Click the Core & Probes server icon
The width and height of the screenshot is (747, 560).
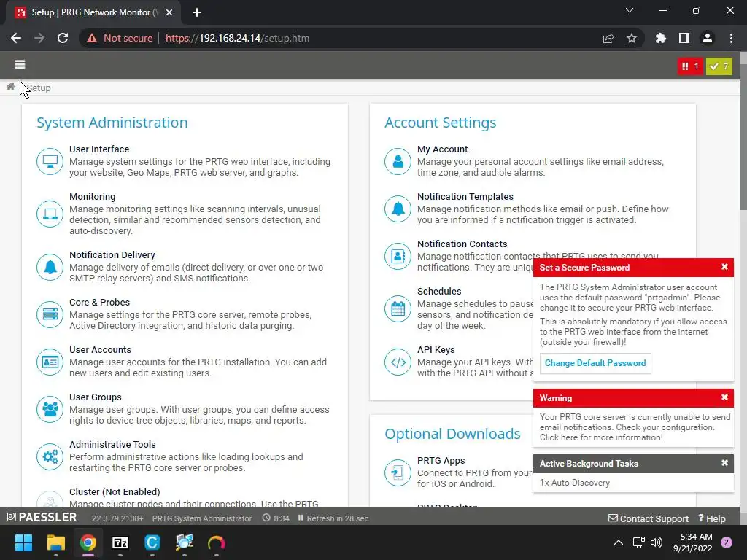(50, 314)
